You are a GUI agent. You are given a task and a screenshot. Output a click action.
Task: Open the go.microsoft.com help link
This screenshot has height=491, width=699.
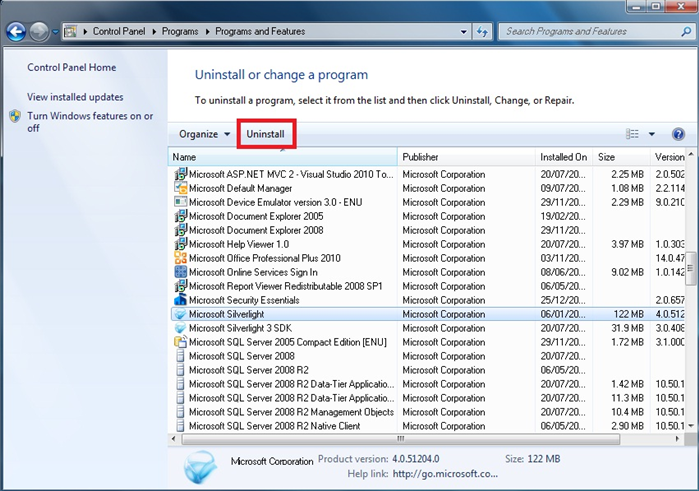point(445,474)
